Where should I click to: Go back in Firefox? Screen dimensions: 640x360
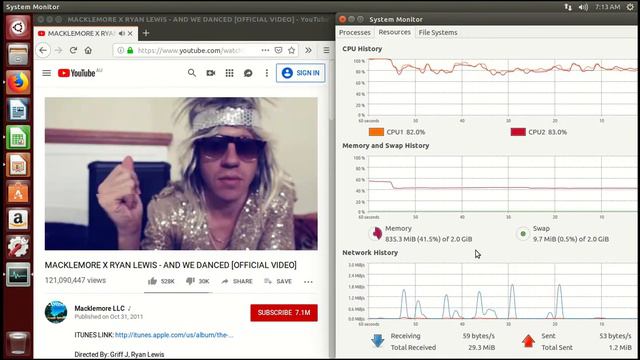(x=43, y=50)
